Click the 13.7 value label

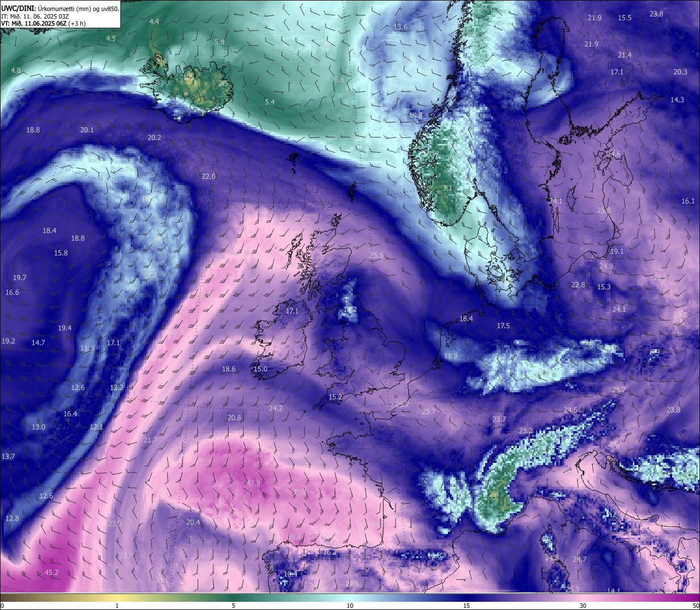8,456
